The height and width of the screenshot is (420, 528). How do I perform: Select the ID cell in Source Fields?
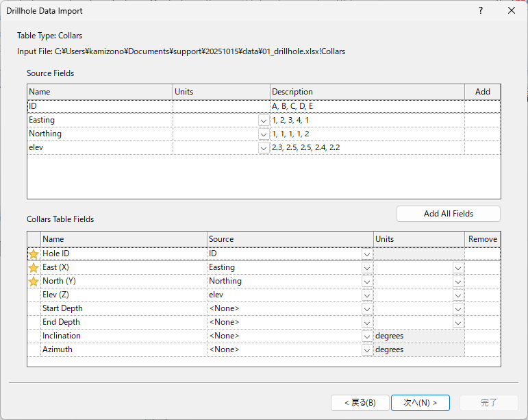pos(99,106)
